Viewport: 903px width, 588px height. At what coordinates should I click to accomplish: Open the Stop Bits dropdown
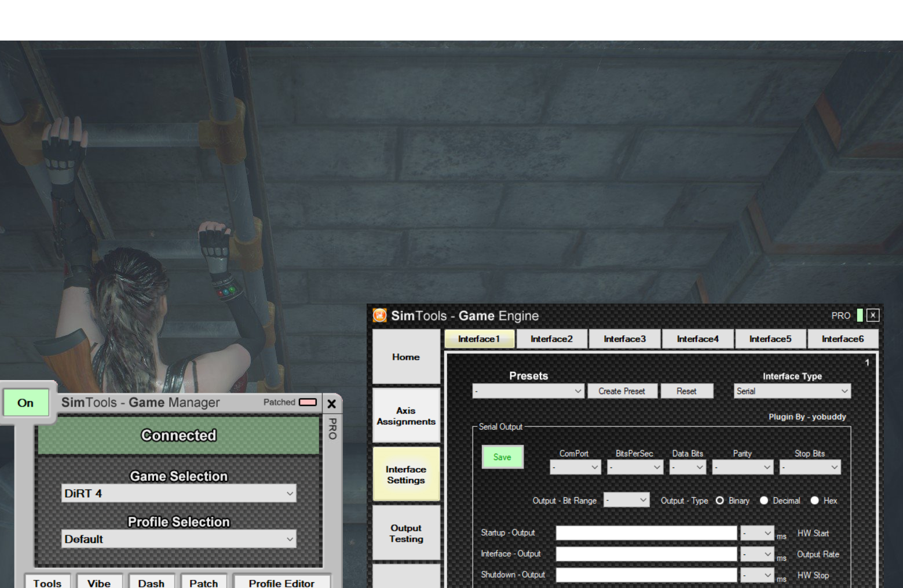pos(810,467)
